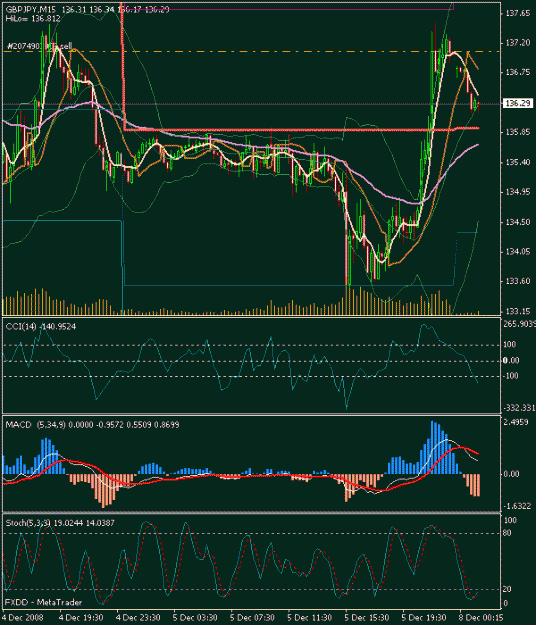Image resolution: width=536 pixels, height=625 pixels.
Task: Click the 4 Dec 2008 date label
Action: coord(23,617)
